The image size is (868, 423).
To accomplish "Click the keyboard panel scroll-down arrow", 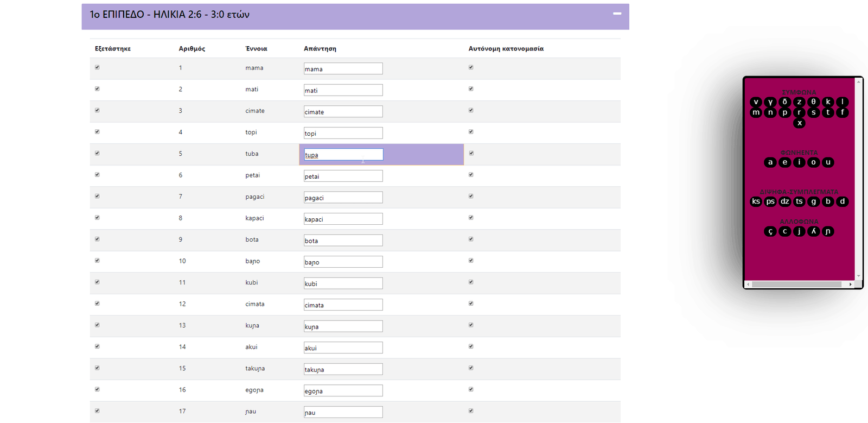I will tap(858, 276).
